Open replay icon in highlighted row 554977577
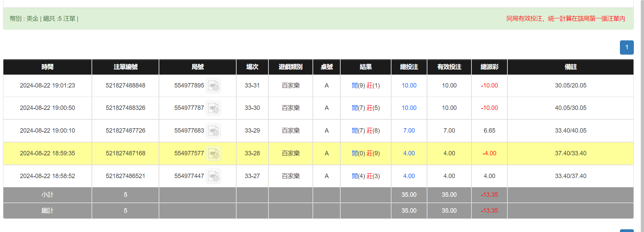This screenshot has width=644, height=232. tap(214, 154)
